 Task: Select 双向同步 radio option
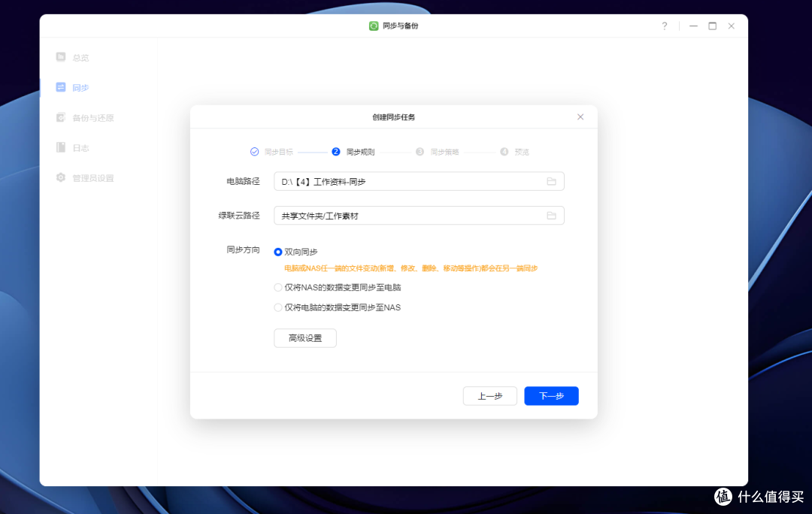coord(278,252)
